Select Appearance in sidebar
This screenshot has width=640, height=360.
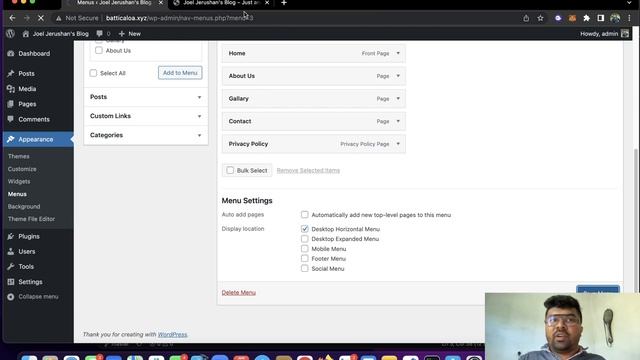[x=36, y=139]
